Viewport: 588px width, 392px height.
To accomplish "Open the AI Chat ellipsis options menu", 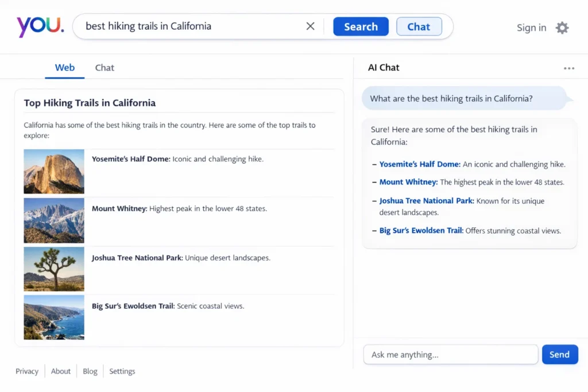I will [569, 68].
